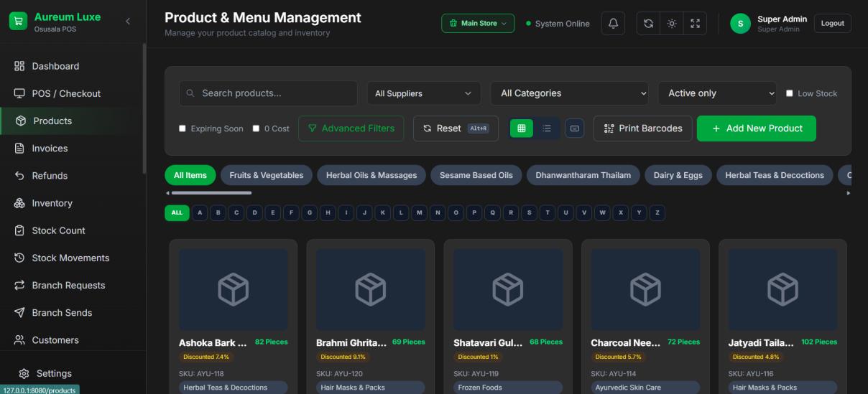
Task: Select Sesame Based Oils chip
Action: coord(476,175)
